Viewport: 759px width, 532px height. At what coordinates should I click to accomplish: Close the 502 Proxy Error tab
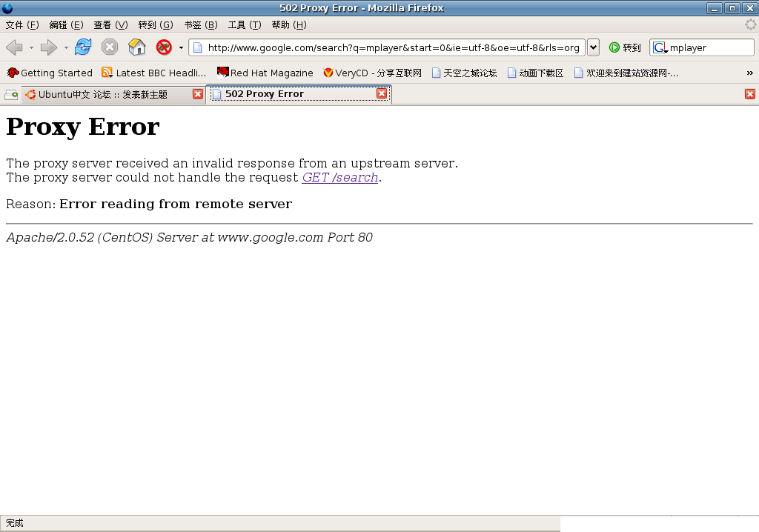click(382, 93)
